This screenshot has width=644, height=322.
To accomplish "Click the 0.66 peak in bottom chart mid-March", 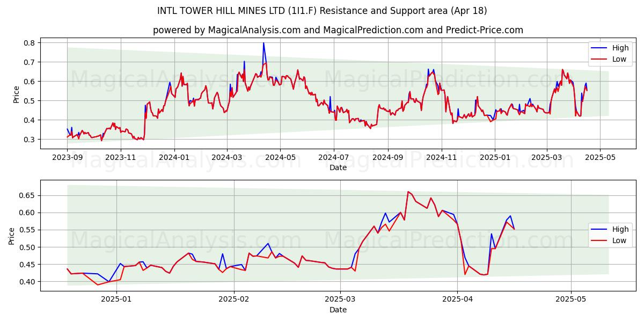I will [x=408, y=192].
